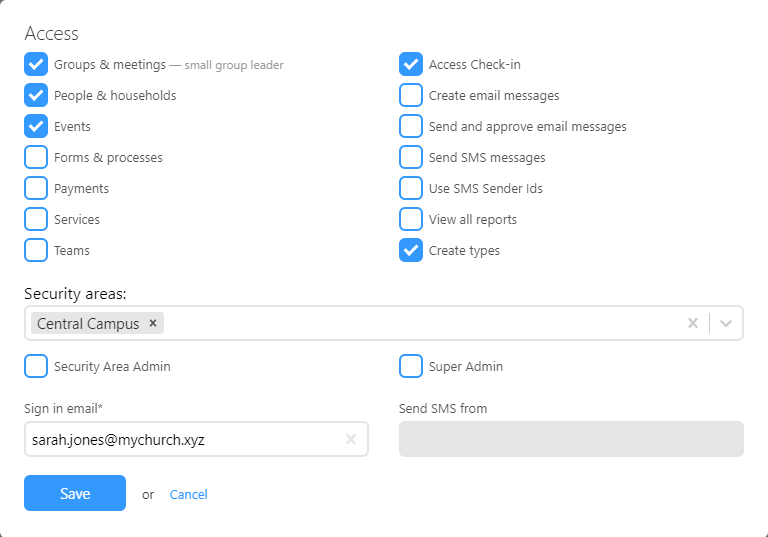Uncheck the Events checkbox
Image resolution: width=768 pixels, height=537 pixels.
(36, 126)
